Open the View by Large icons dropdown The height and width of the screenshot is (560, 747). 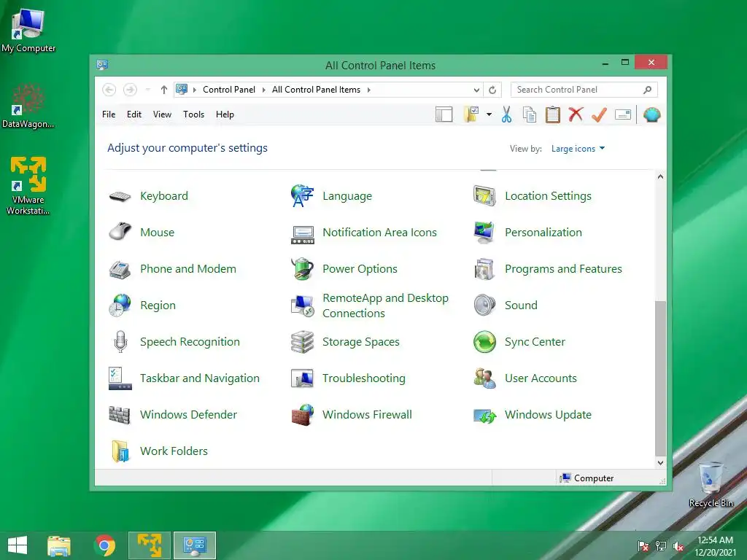tap(578, 149)
